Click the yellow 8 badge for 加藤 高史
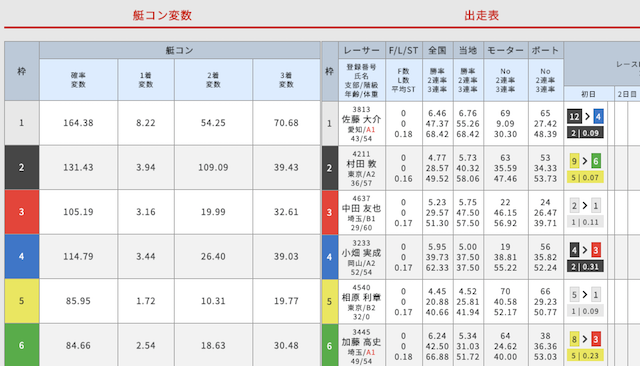 pyautogui.click(x=574, y=339)
